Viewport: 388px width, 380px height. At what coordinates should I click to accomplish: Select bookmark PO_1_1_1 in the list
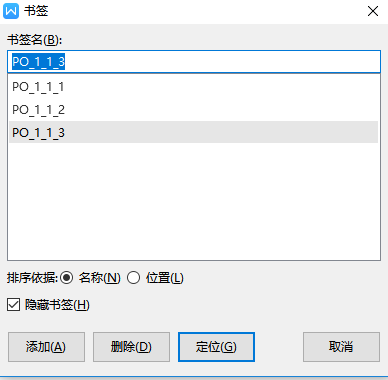pos(194,87)
